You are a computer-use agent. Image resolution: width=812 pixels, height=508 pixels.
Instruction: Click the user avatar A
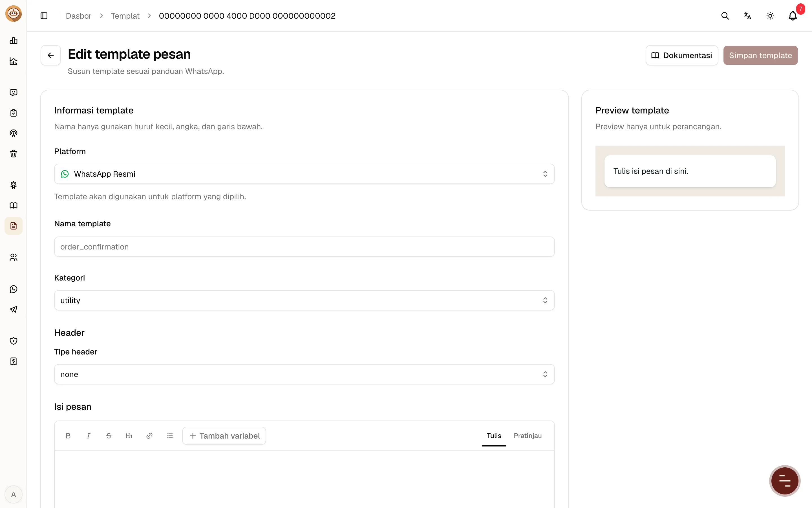click(14, 494)
